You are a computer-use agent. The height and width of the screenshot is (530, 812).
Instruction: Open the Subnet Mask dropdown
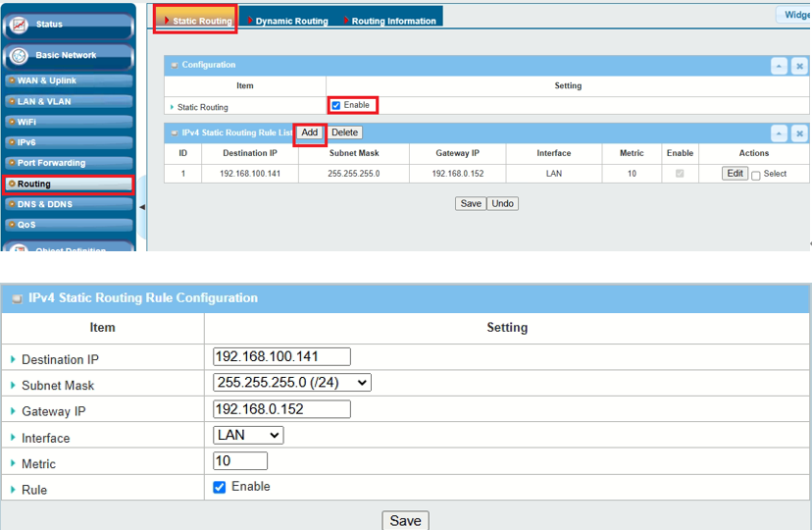point(291,382)
